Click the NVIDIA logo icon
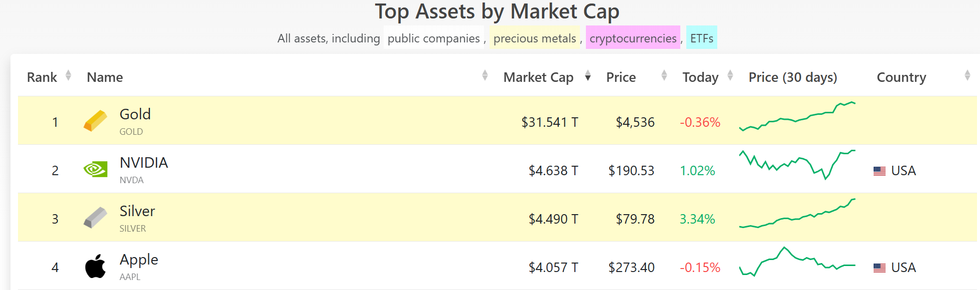This screenshot has height=290, width=980. click(x=95, y=170)
